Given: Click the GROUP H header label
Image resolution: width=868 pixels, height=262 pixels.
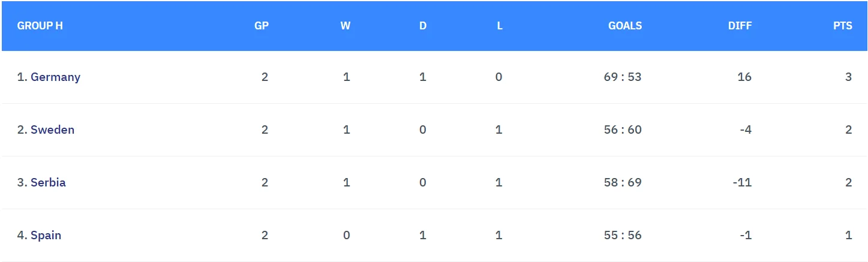Looking at the screenshot, I should point(40,26).
